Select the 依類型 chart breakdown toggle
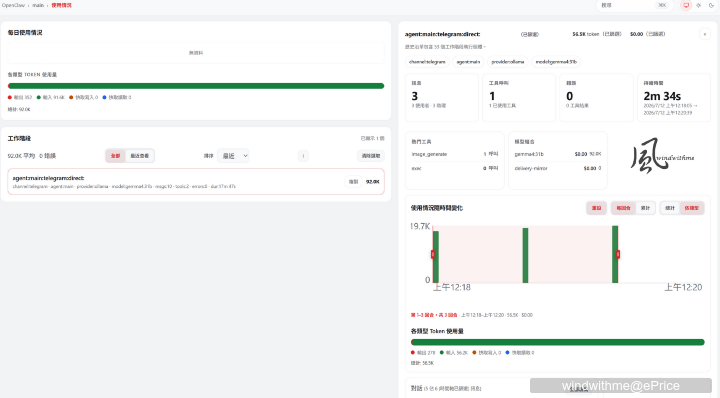Screen dimensions: 720x398 (692, 208)
